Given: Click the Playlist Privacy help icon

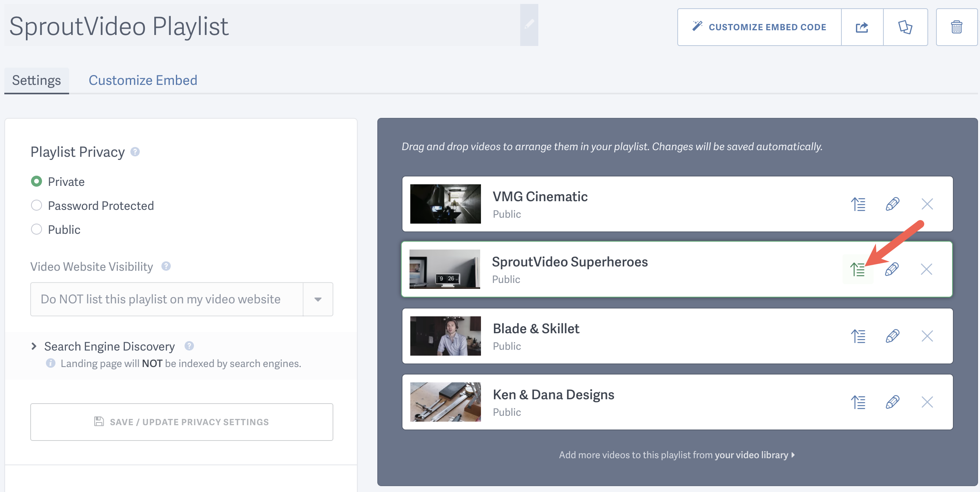Looking at the screenshot, I should (135, 151).
